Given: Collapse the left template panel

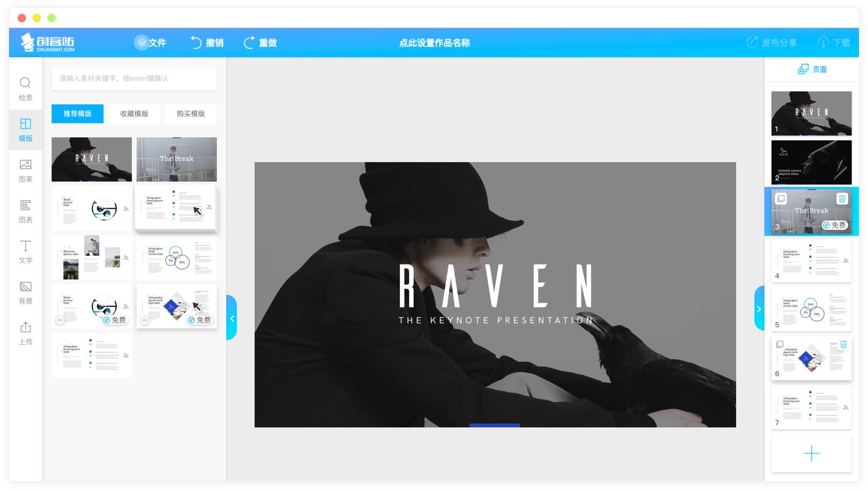Looking at the screenshot, I should click(x=232, y=318).
